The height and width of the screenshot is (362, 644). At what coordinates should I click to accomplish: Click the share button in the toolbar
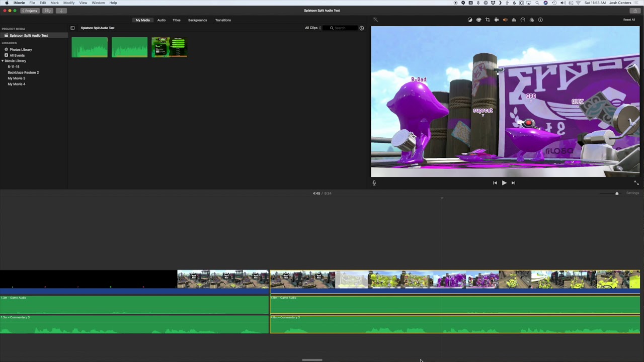coord(635,11)
